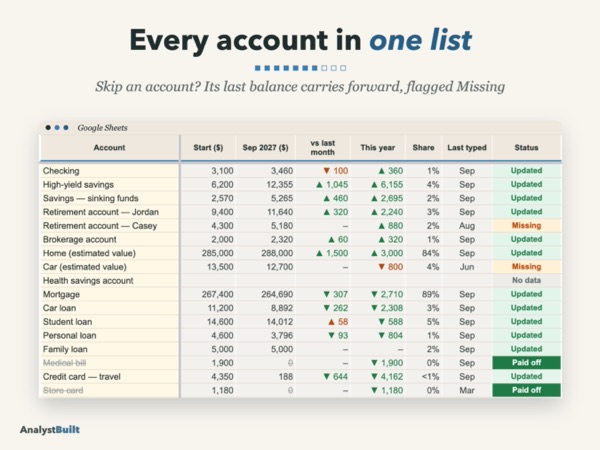This screenshot has width=600, height=450.
Task: Click the 'vs last month' column header
Action: coord(323,148)
